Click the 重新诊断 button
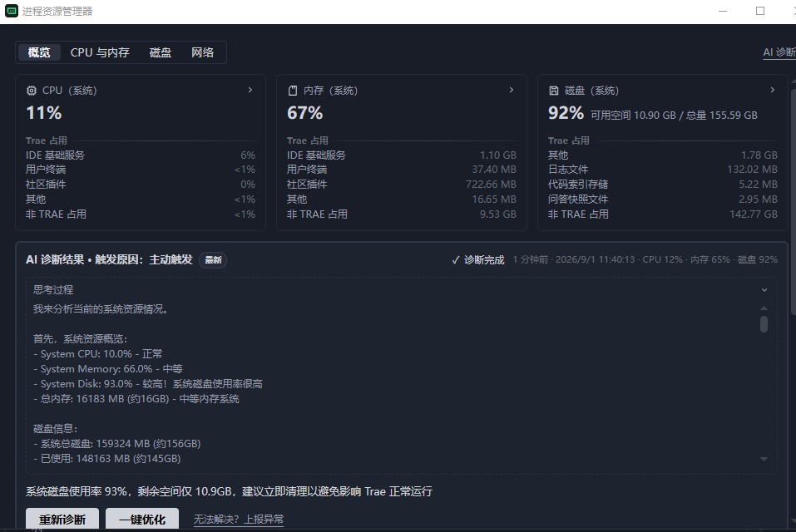The height and width of the screenshot is (532, 796). 62,519
